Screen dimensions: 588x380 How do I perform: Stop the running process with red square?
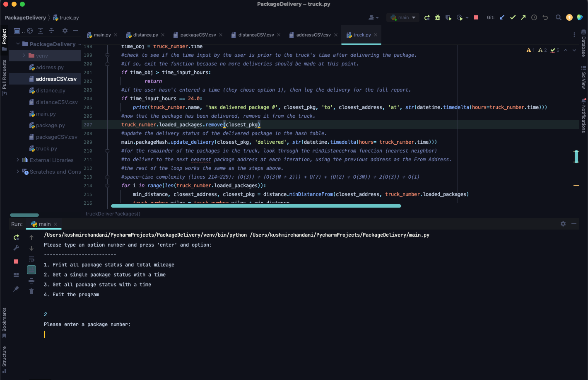tap(16, 261)
